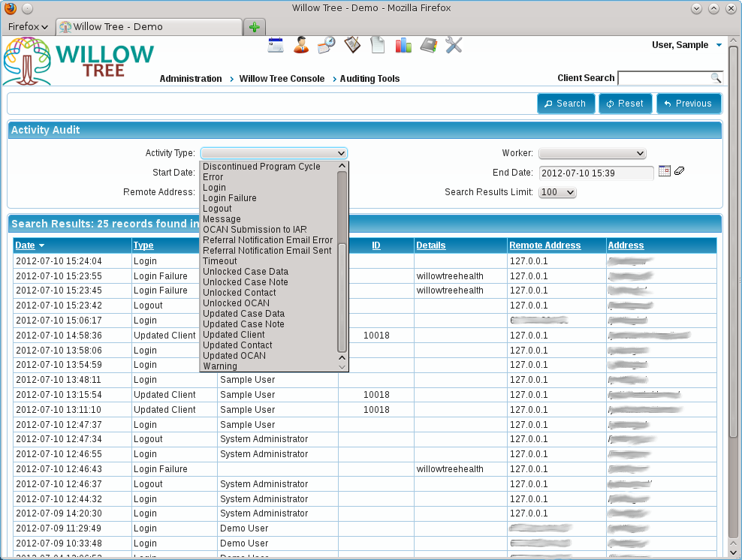The image size is (742, 560).
Task: Open the address book icon
Action: [x=429, y=45]
